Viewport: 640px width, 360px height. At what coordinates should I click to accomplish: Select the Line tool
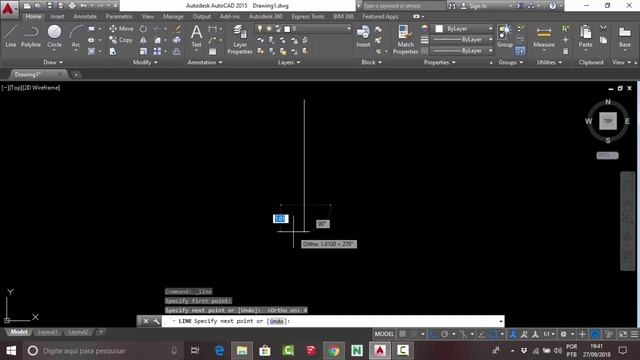click(11, 36)
